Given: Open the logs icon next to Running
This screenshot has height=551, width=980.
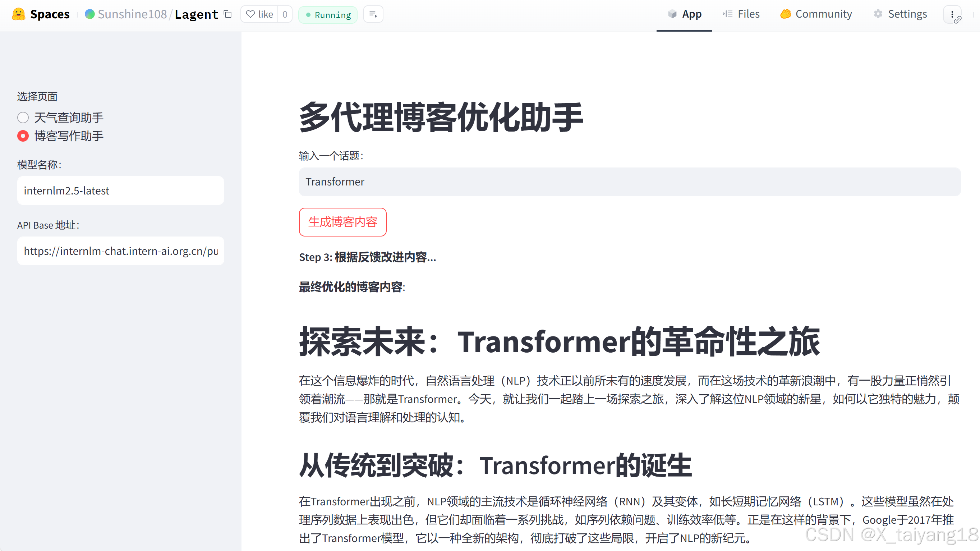Looking at the screenshot, I should pos(373,14).
